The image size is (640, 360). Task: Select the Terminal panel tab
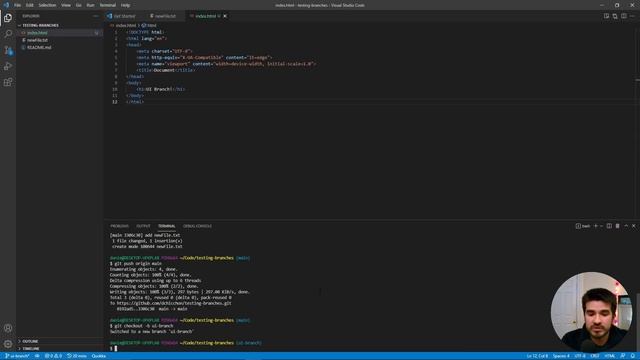pyautogui.click(x=167, y=226)
